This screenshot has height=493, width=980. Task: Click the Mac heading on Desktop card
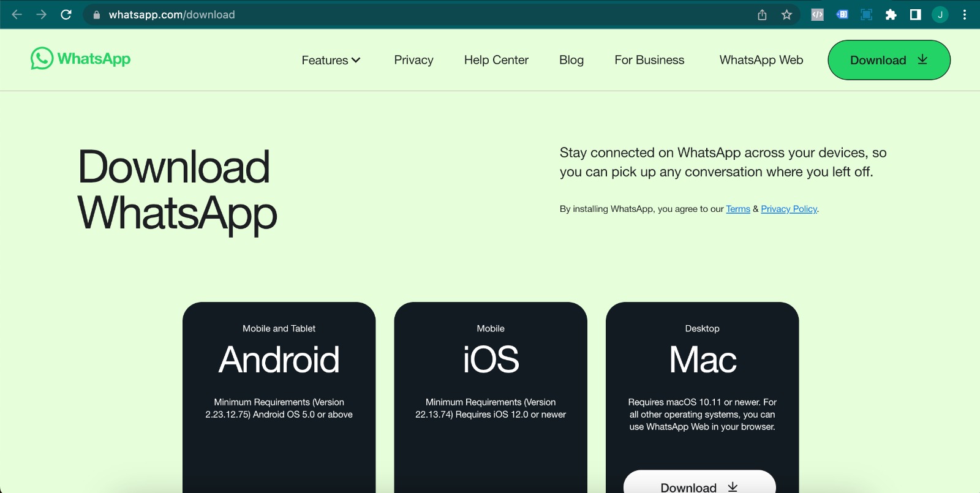703,359
